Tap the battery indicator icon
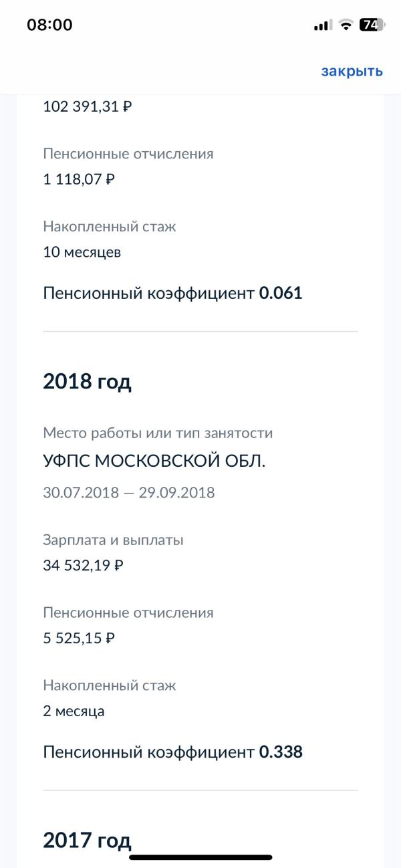401x868 pixels. (372, 25)
